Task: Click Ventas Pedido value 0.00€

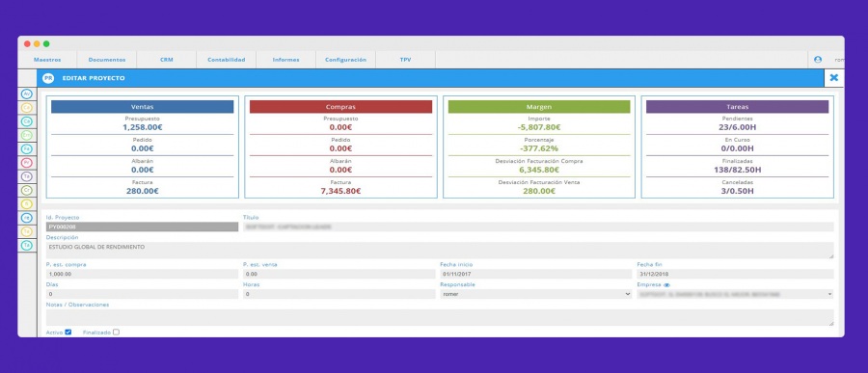Action: (x=143, y=148)
